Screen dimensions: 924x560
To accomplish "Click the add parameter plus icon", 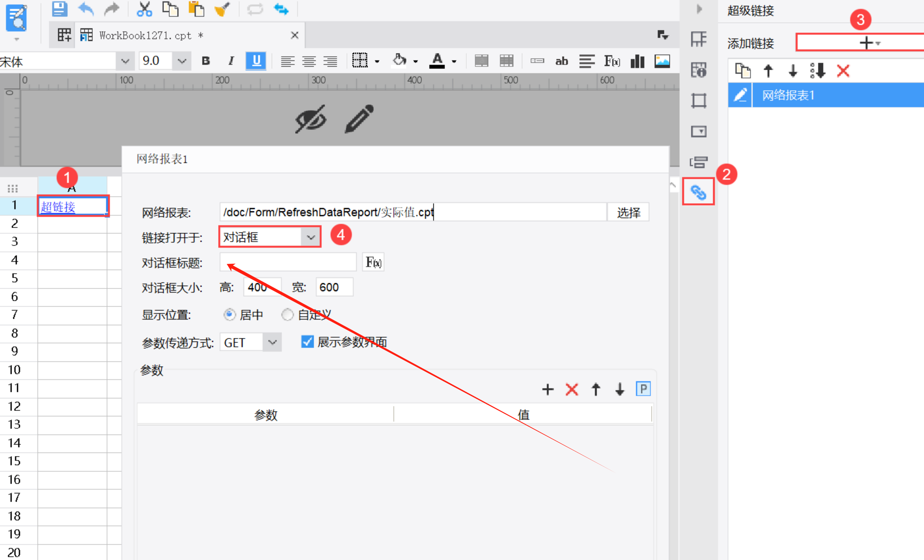I will coord(548,389).
